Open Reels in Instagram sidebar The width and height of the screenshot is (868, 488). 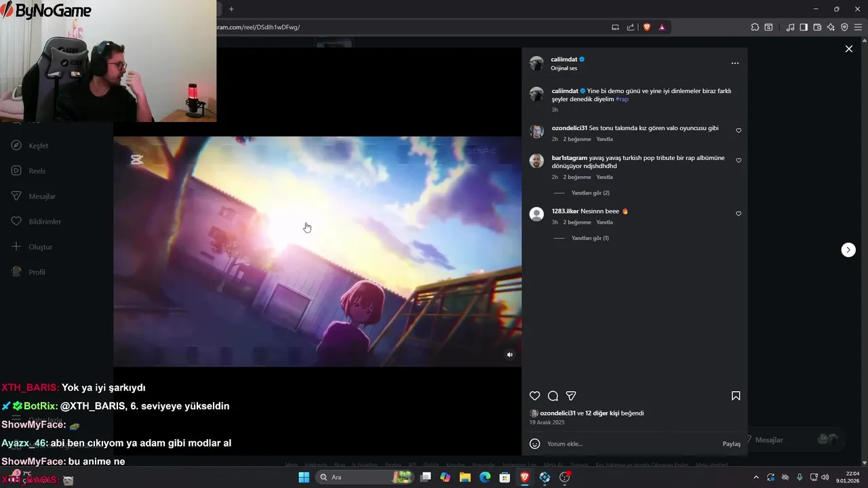click(37, 171)
